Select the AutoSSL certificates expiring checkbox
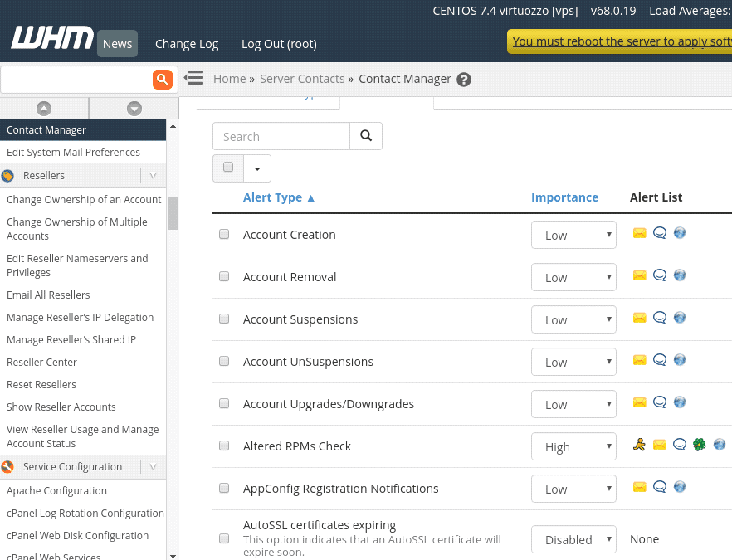The width and height of the screenshot is (732, 560). pos(224,538)
